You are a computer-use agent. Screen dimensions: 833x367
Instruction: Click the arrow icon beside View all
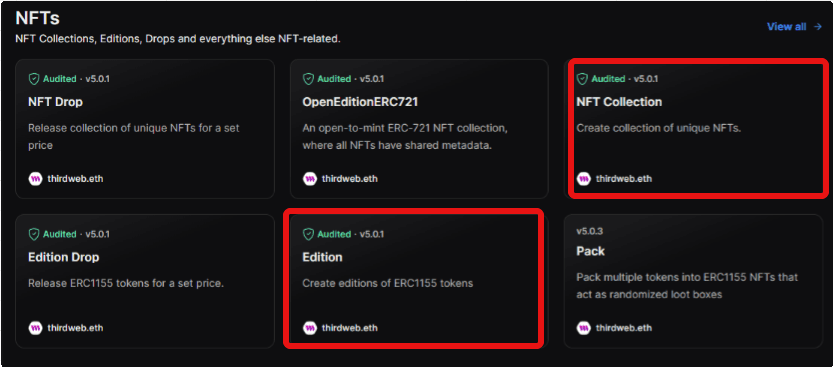pyautogui.click(x=818, y=27)
